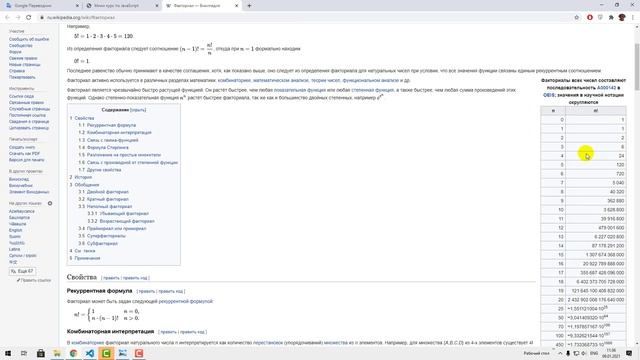
Task: Follow the комбинаторике link in the intro
Action: coord(234,80)
